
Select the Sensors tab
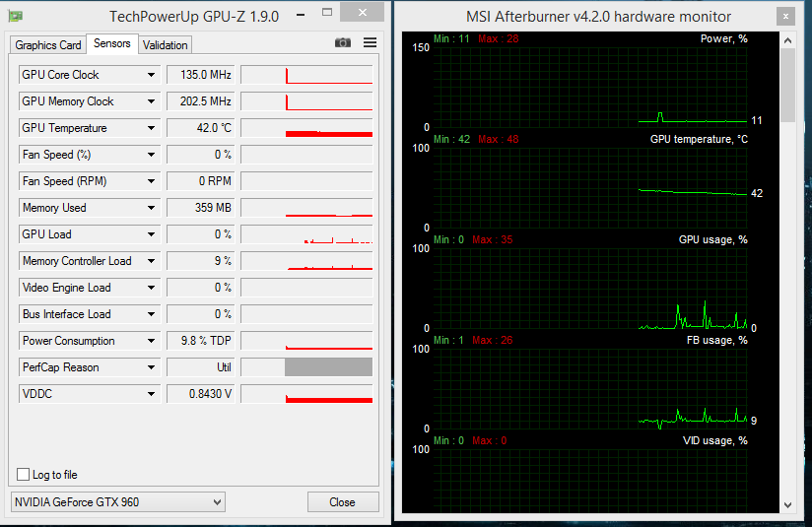pos(112,43)
